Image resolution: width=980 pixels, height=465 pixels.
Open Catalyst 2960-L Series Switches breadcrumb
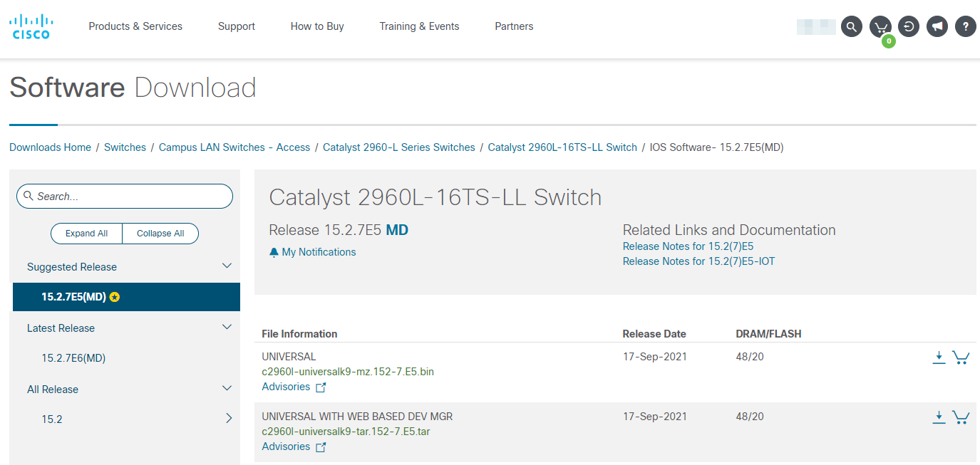coord(399,147)
